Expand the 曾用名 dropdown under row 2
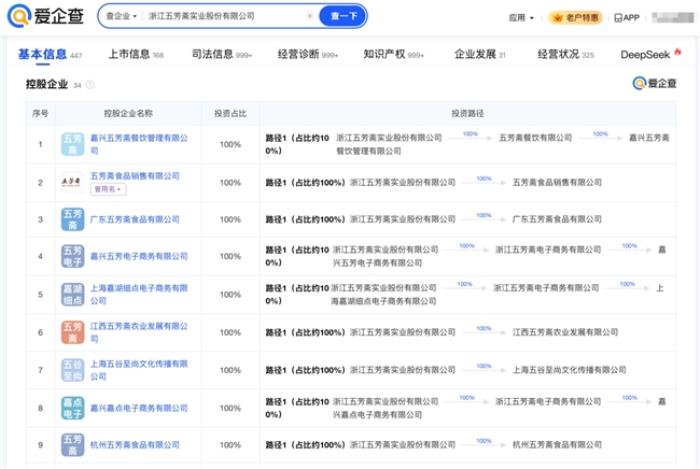Image resolution: width=700 pixels, height=469 pixels. [108, 189]
